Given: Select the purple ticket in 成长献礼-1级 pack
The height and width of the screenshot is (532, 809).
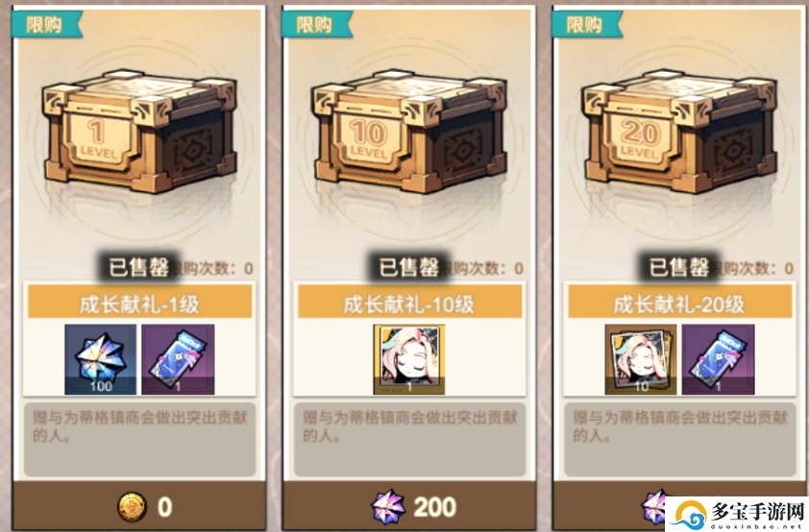Looking at the screenshot, I should click(178, 359).
